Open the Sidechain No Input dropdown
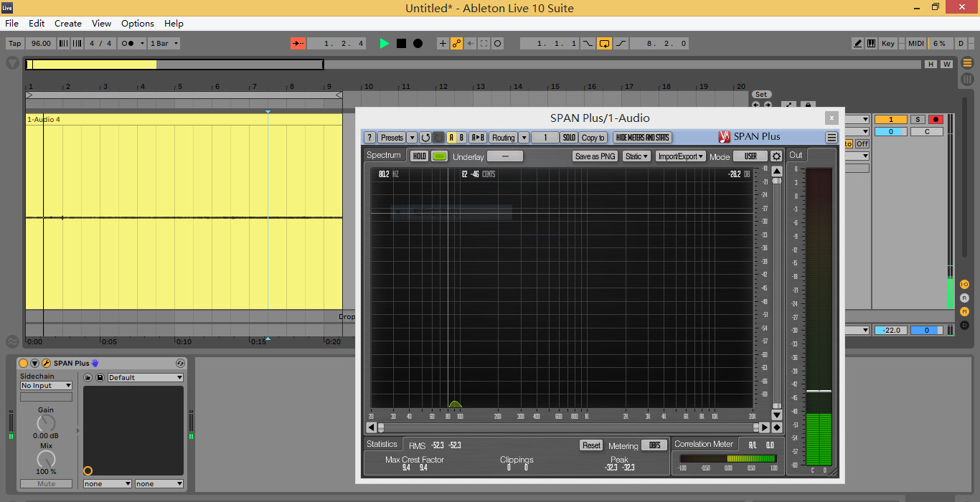 pyautogui.click(x=46, y=386)
